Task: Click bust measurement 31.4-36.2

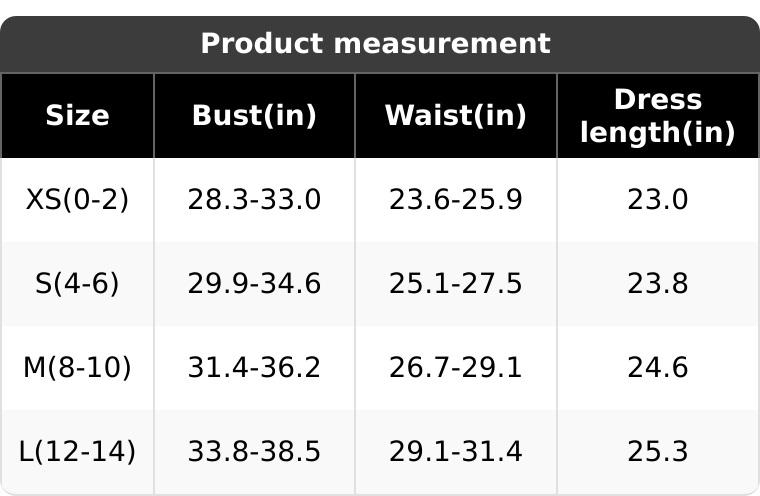Action: [x=254, y=368]
